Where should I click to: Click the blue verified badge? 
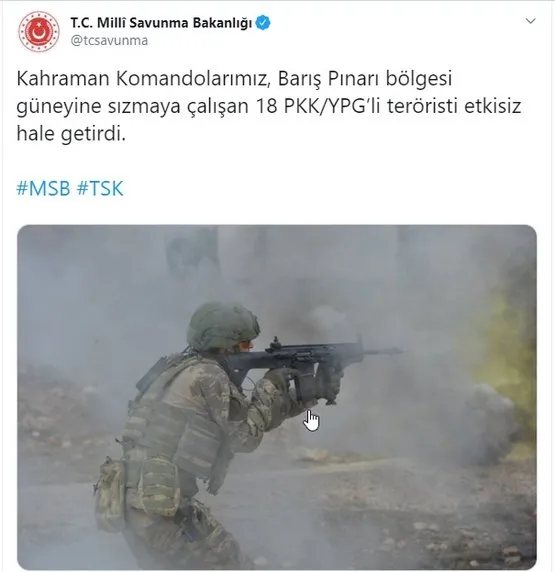(263, 23)
